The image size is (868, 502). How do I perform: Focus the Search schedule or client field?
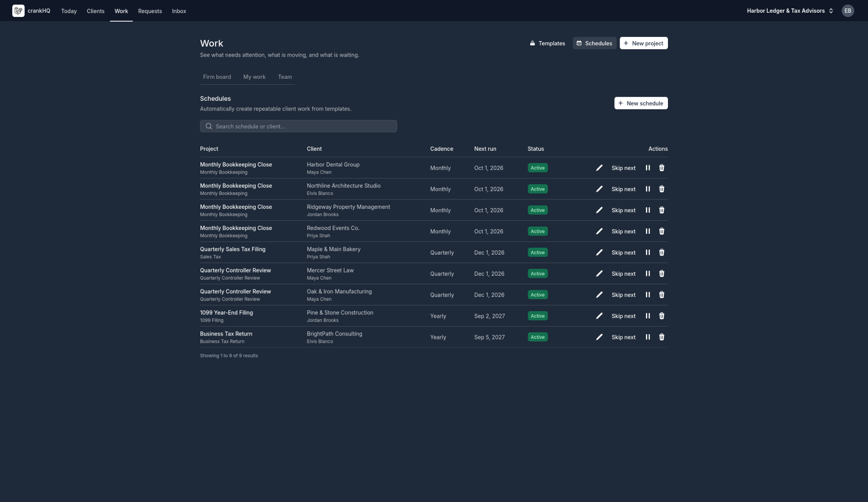298,126
